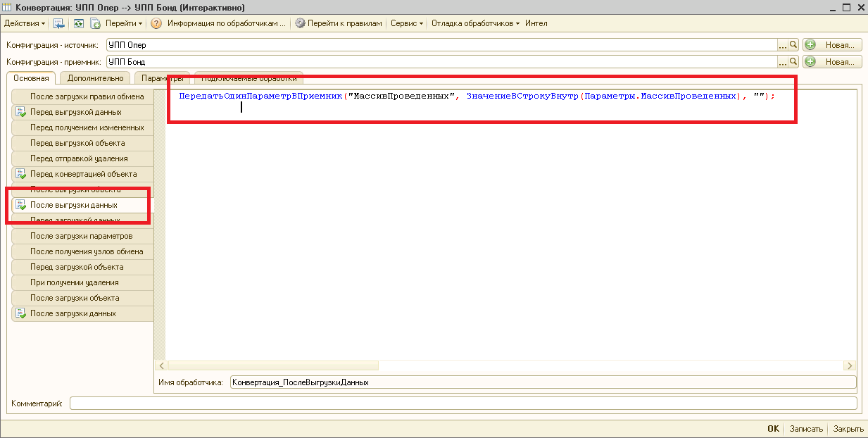This screenshot has height=438, width=868.
Task: Click the Имя обработчика input field
Action: click(543, 382)
